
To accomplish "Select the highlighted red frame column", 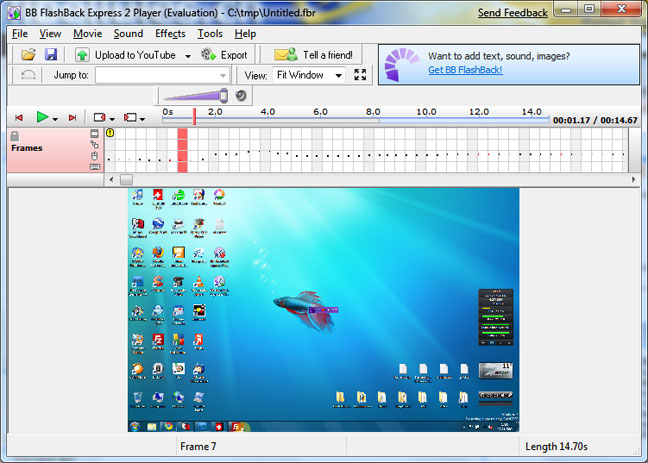I will pyautogui.click(x=182, y=150).
